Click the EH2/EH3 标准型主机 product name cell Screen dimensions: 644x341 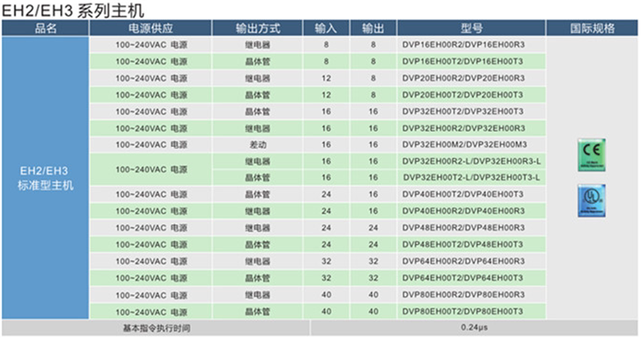coord(45,178)
